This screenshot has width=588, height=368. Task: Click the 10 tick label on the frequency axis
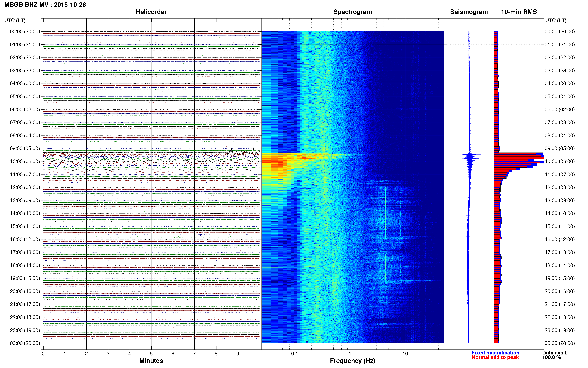pos(405,354)
